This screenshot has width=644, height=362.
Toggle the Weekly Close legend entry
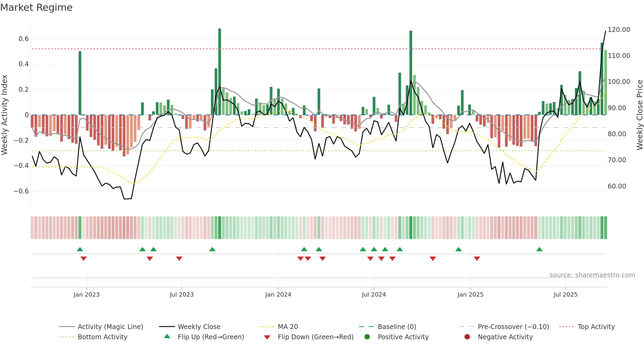coord(190,327)
